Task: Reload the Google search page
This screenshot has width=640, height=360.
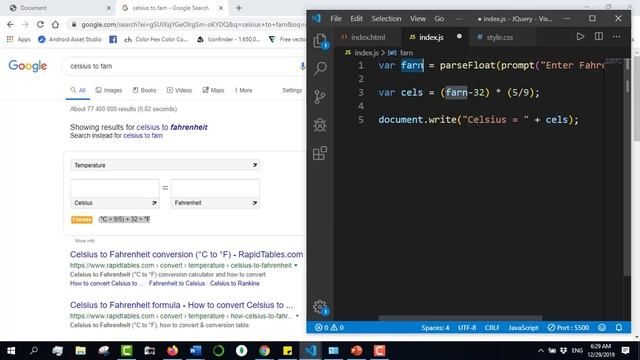Action: [40, 24]
